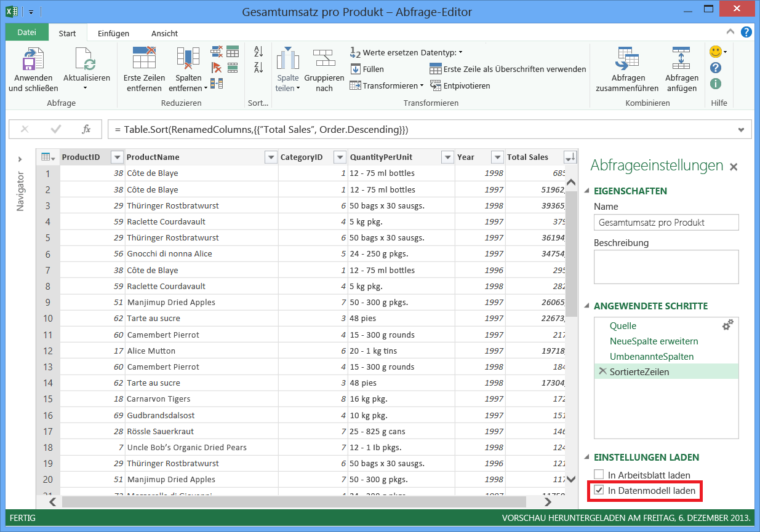Click the remove errors red flag icon

[x=217, y=67]
